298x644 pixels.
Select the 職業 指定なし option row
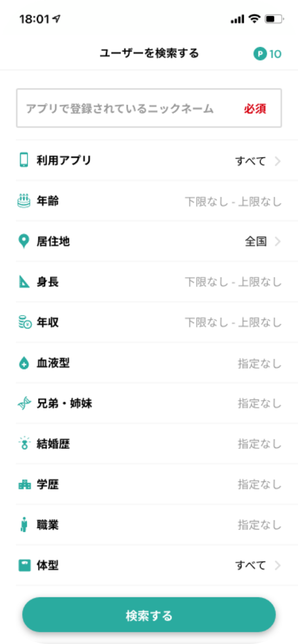[149, 525]
